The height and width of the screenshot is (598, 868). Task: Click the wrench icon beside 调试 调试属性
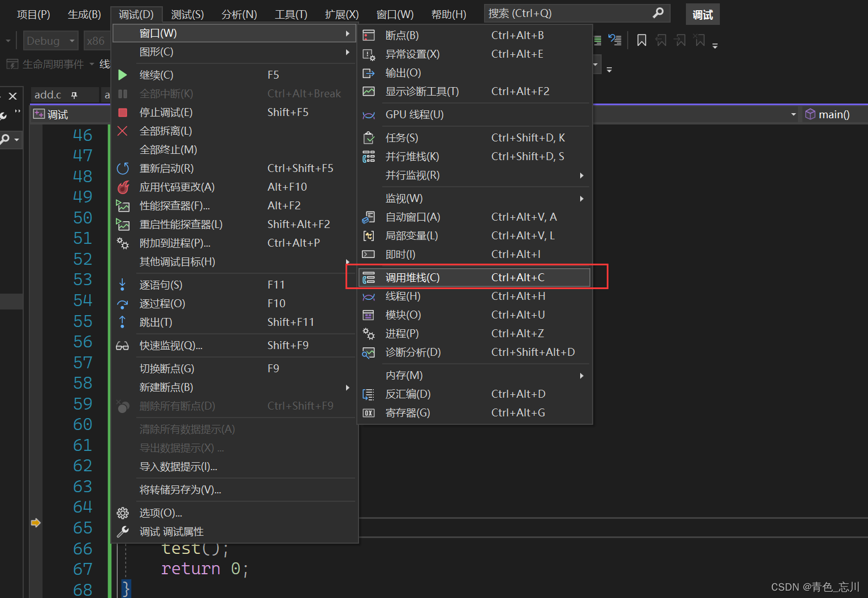click(x=123, y=532)
